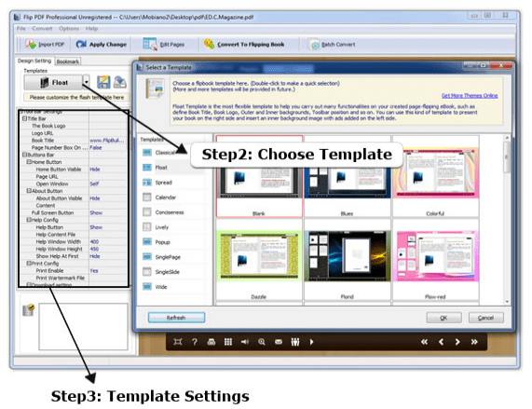
Task: Collapse the Home Button tree node
Action: click(29, 162)
